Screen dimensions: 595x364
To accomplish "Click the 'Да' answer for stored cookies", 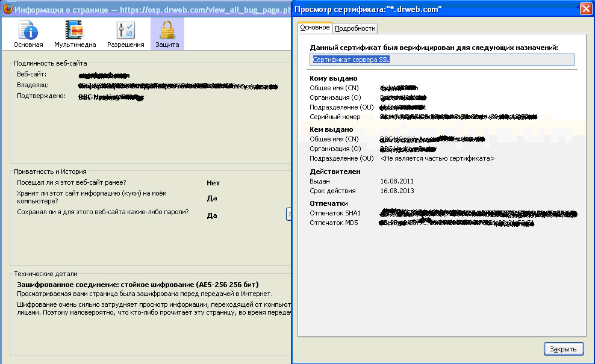I will click(212, 199).
